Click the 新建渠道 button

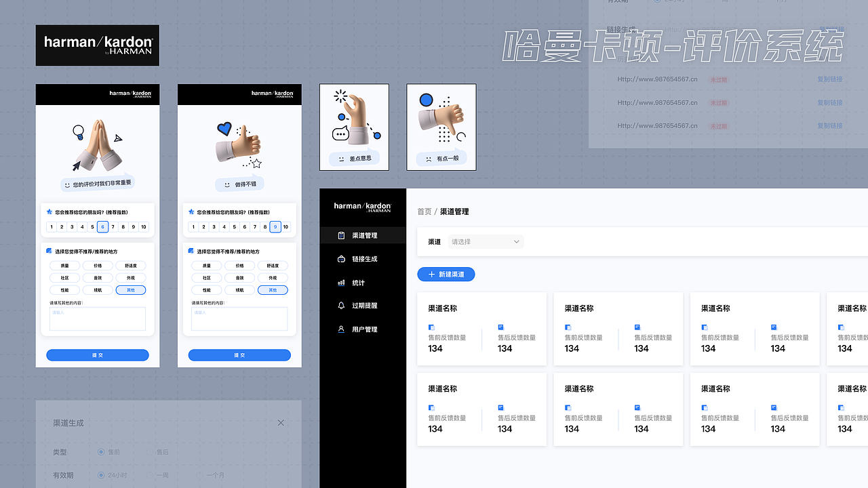(446, 274)
